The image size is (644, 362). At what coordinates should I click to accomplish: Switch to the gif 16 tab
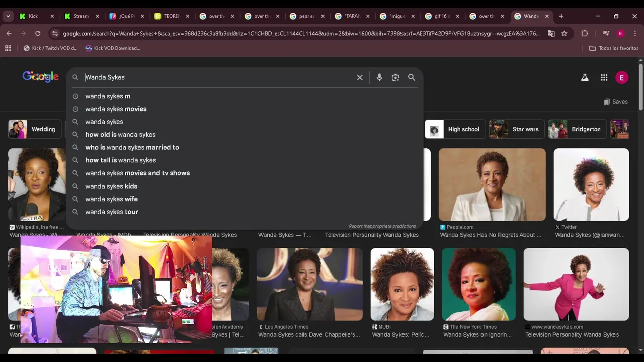point(442,16)
